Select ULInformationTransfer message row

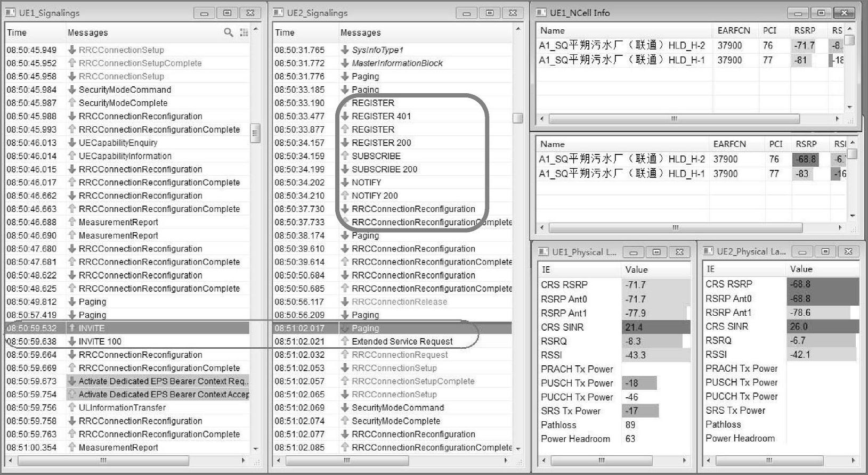(x=127, y=407)
